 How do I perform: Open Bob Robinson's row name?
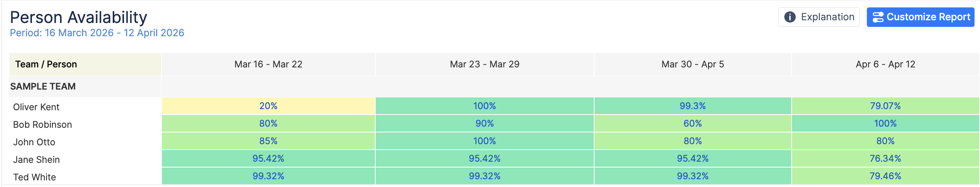43,125
